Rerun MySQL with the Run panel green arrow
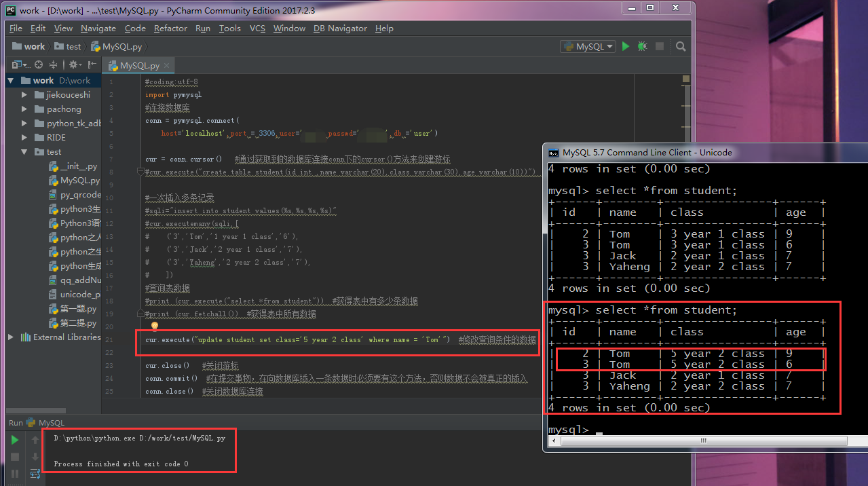 14,440
